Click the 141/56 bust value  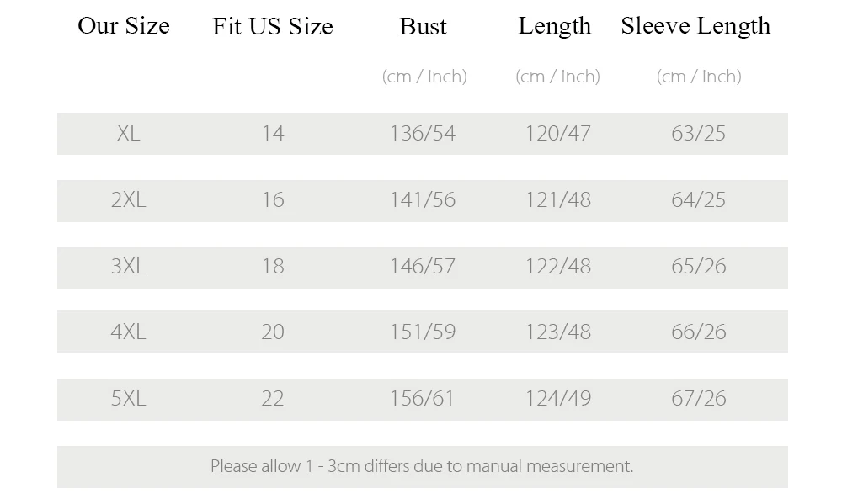click(423, 199)
